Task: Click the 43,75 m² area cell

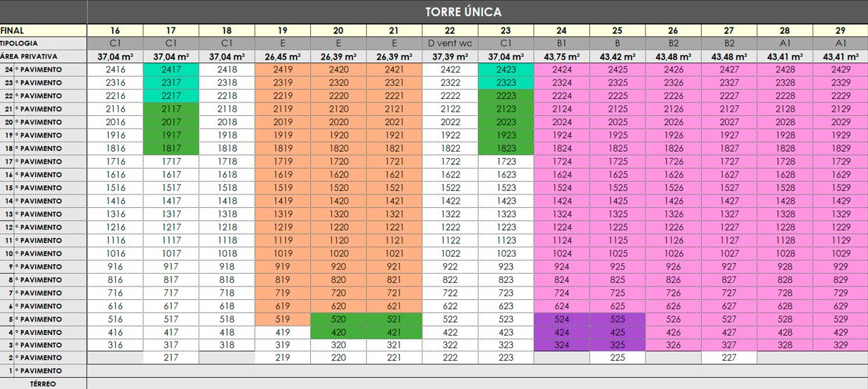Action: point(561,57)
